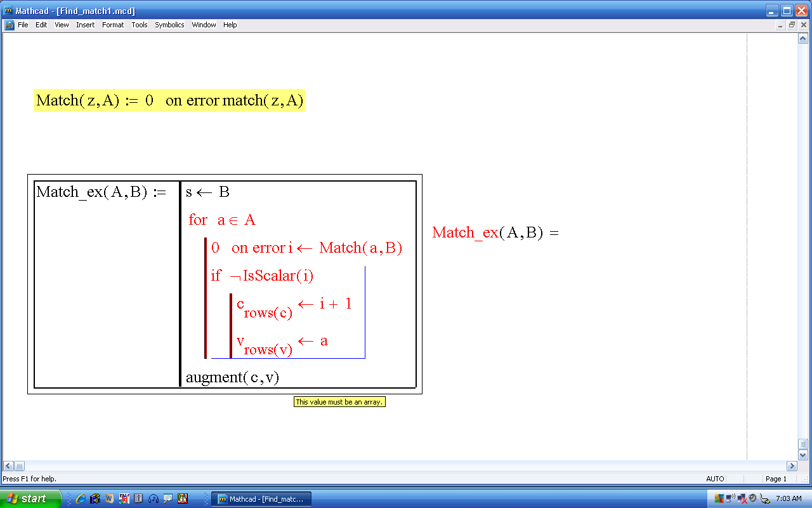Click the vertical scrollbar down arrow
The height and width of the screenshot is (508, 812).
point(803,455)
